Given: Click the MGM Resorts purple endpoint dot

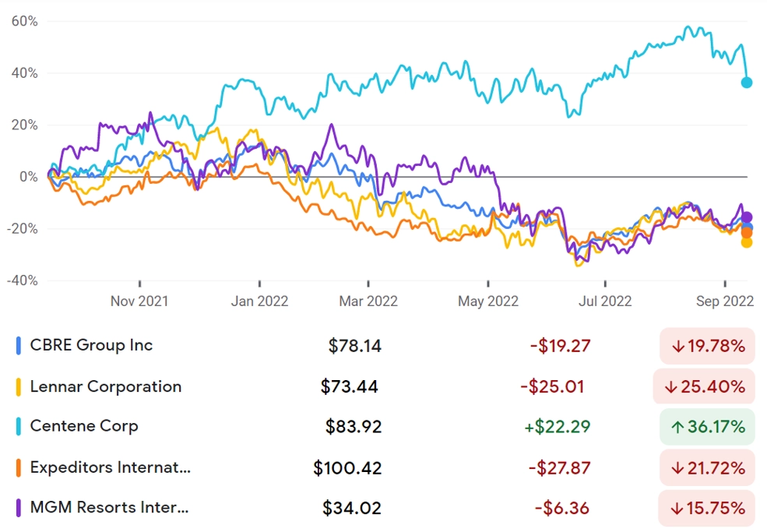Looking at the screenshot, I should [x=747, y=217].
